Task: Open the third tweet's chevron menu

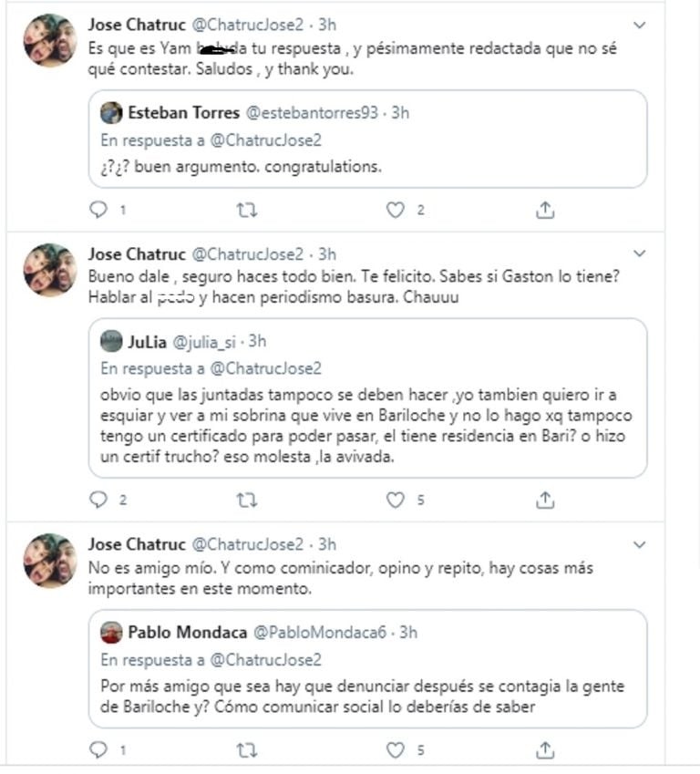Action: [x=639, y=544]
